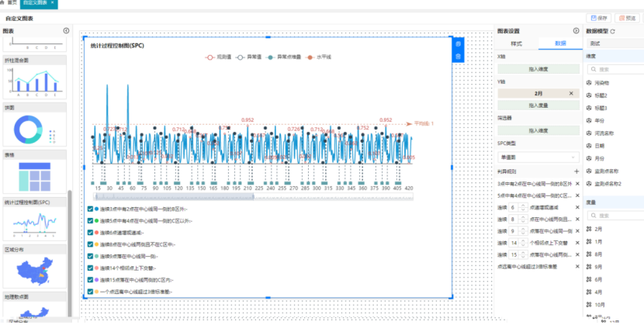Uncheck 一个点远离中心线超过3倍标准差 checkbox
This screenshot has width=644, height=325.
pos(91,291)
